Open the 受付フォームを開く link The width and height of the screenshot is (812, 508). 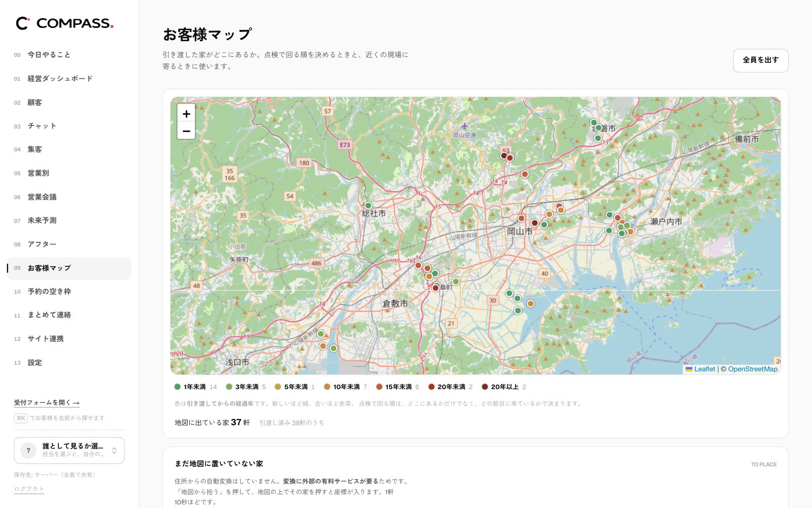point(47,403)
